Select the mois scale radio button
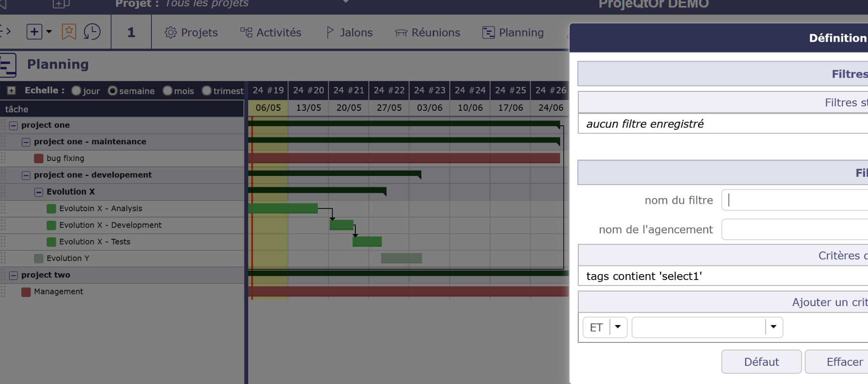This screenshot has width=868, height=384. tap(168, 91)
